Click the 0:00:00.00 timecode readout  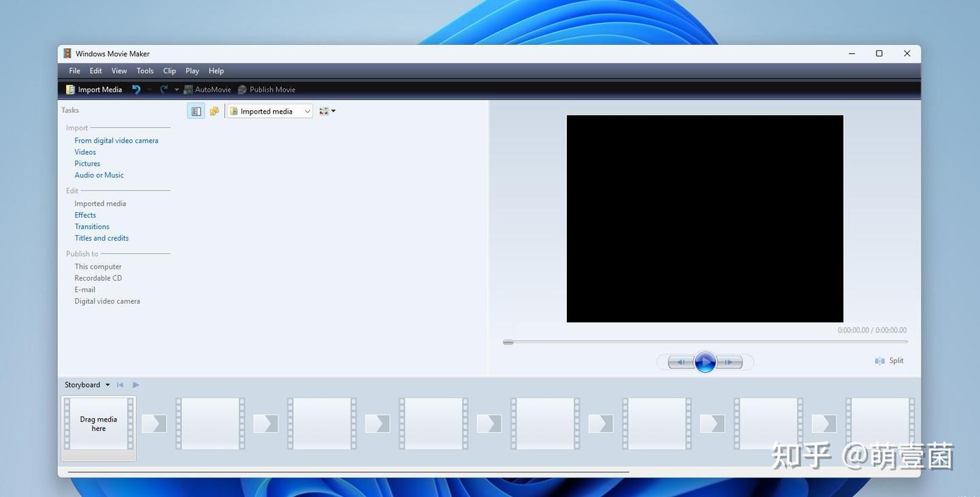point(872,330)
